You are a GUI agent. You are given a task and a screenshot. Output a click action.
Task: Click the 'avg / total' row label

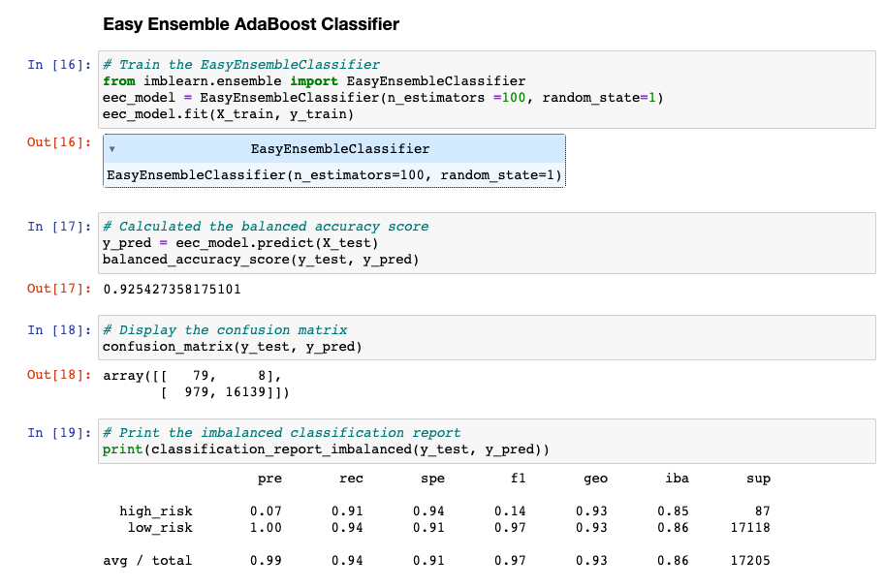pos(147,561)
